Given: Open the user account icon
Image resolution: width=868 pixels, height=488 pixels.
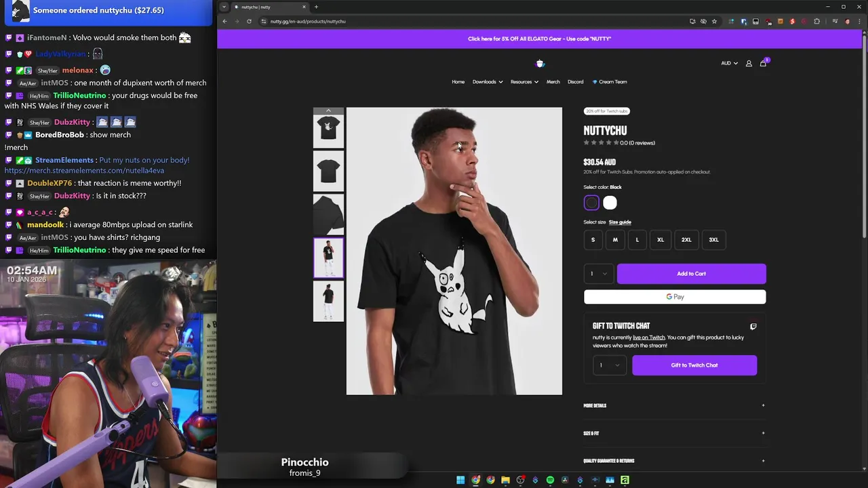Looking at the screenshot, I should [749, 63].
